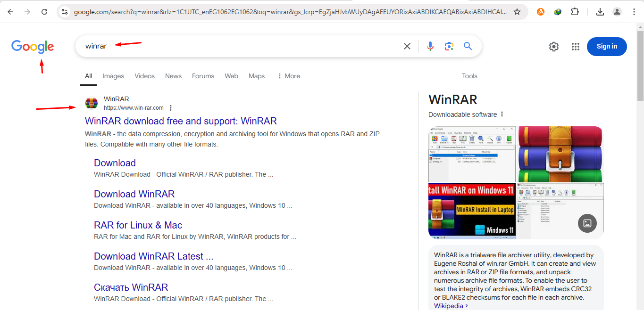The image size is (644, 310).
Task: Click the Google logo
Action: (x=33, y=47)
